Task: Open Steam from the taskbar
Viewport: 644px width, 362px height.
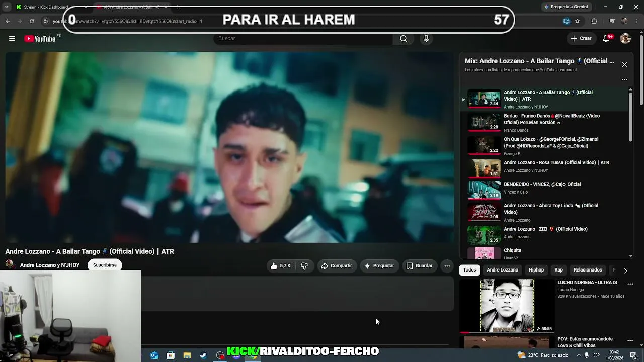Action: pyautogui.click(x=203, y=355)
